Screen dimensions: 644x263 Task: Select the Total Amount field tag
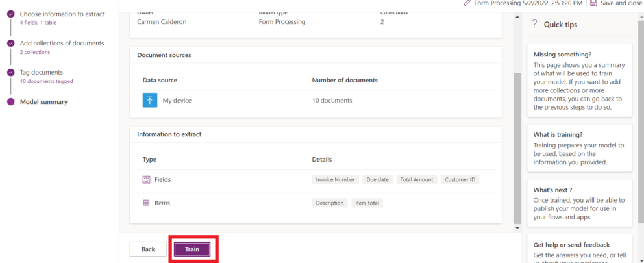pos(416,179)
